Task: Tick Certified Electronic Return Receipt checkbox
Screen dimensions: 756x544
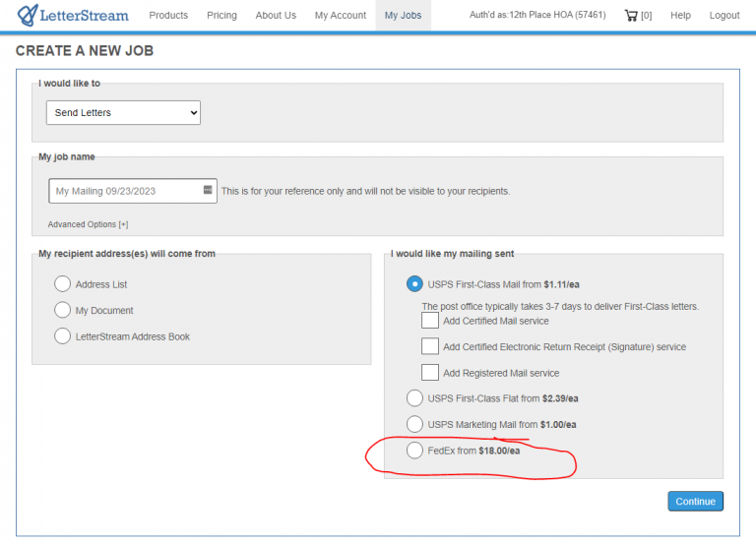Action: pyautogui.click(x=430, y=346)
